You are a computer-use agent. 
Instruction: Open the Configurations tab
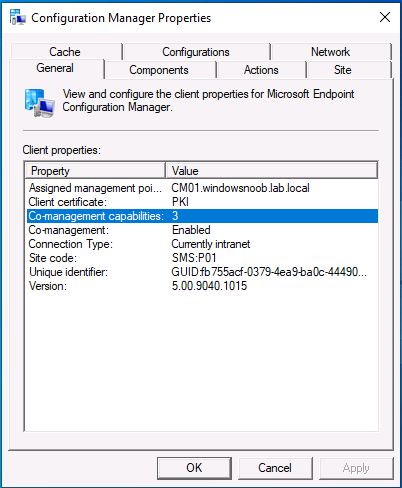click(x=196, y=52)
